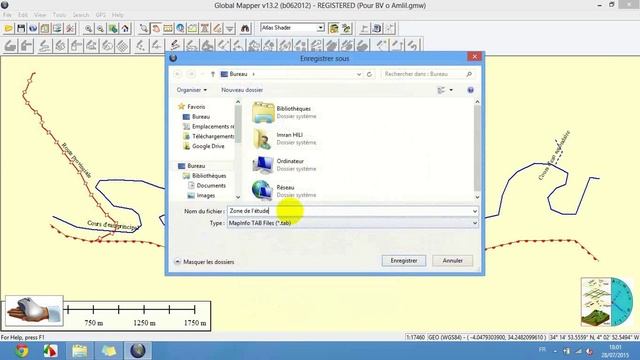This screenshot has height=360, width=640.
Task: Open the View menu
Action: (x=40, y=15)
